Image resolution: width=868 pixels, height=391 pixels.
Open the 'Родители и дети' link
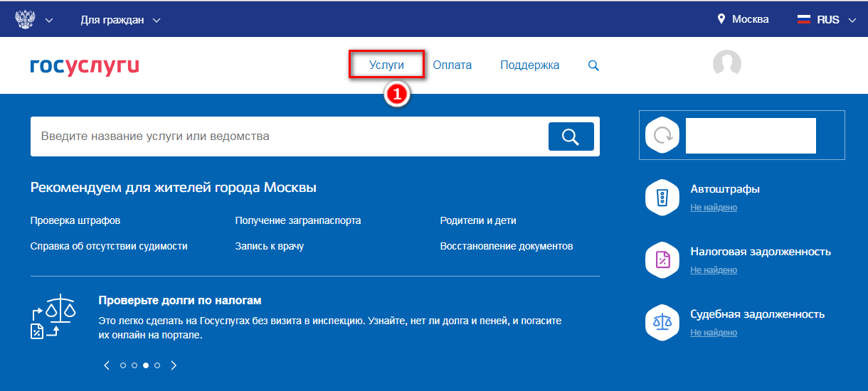tap(478, 220)
